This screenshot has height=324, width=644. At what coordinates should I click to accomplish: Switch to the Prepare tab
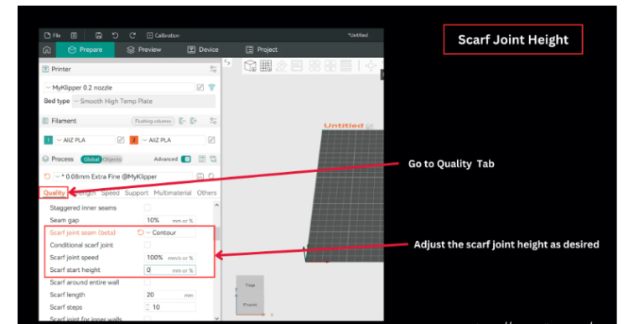point(85,50)
